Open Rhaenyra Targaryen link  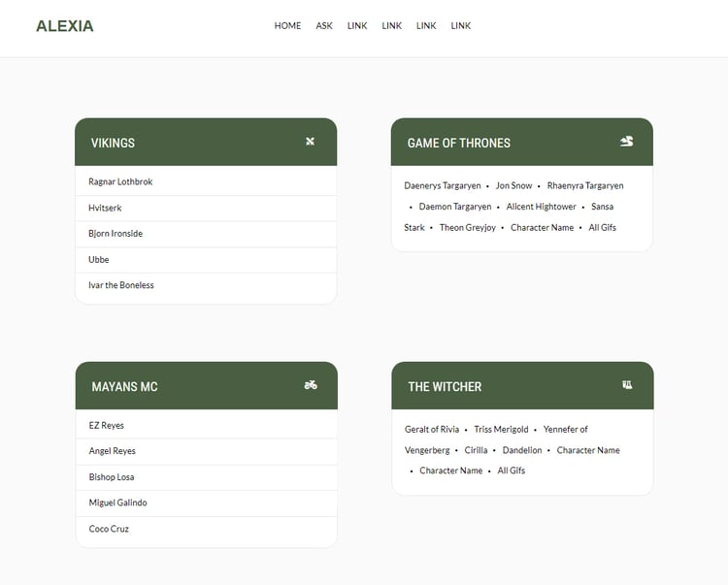585,185
